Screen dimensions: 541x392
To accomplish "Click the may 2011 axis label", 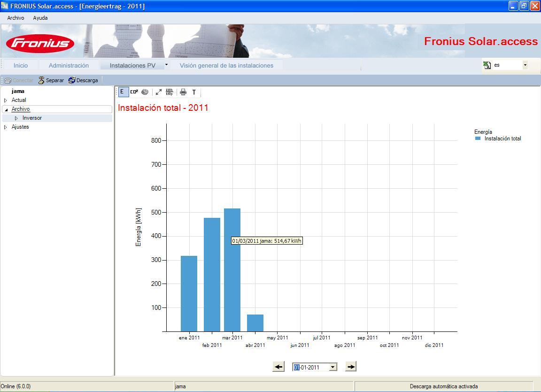I will coord(278,338).
